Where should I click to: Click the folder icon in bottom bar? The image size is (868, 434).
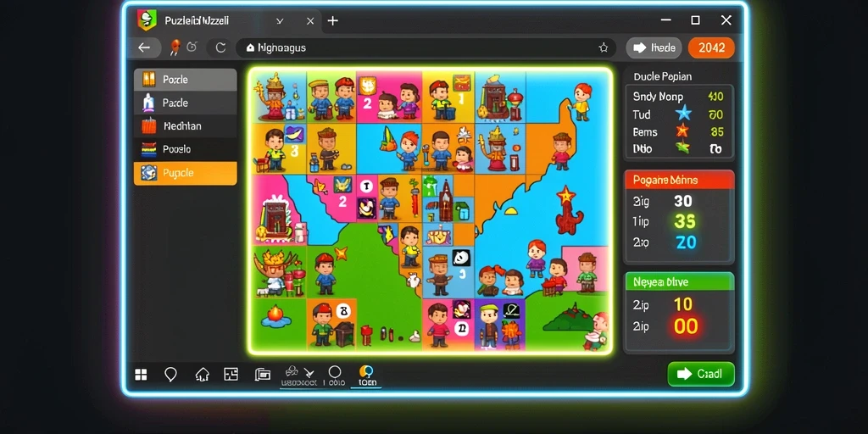262,375
